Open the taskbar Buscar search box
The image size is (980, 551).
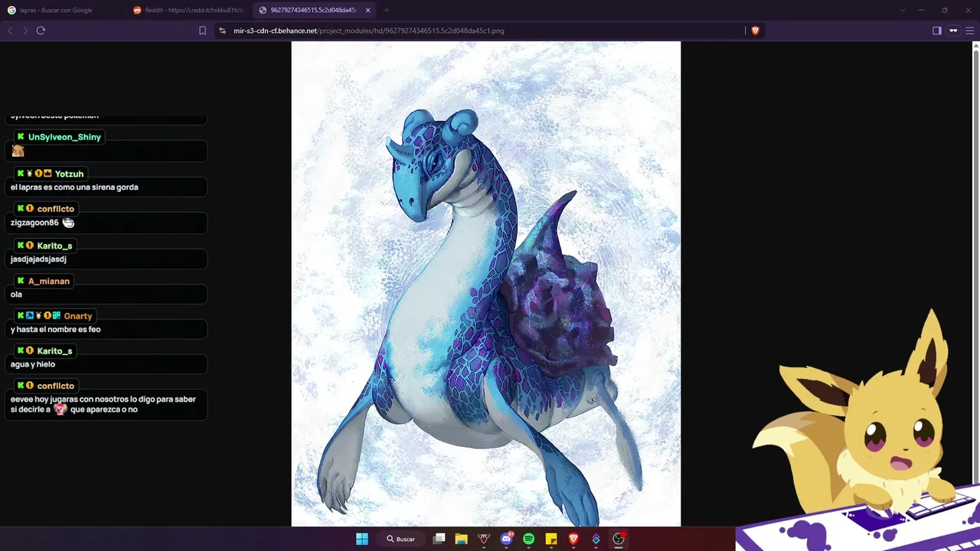coord(401,539)
